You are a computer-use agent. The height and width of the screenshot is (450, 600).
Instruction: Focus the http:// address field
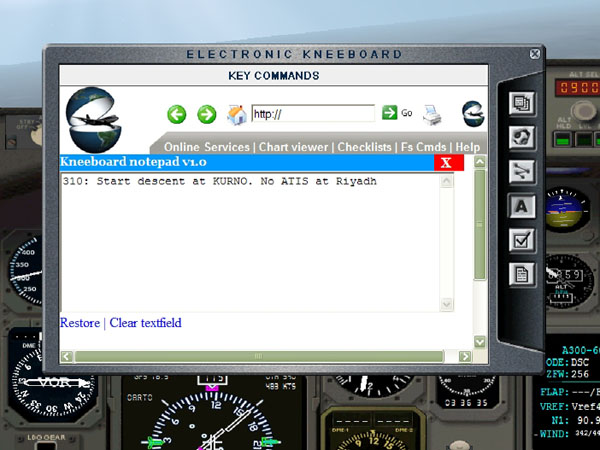(313, 114)
